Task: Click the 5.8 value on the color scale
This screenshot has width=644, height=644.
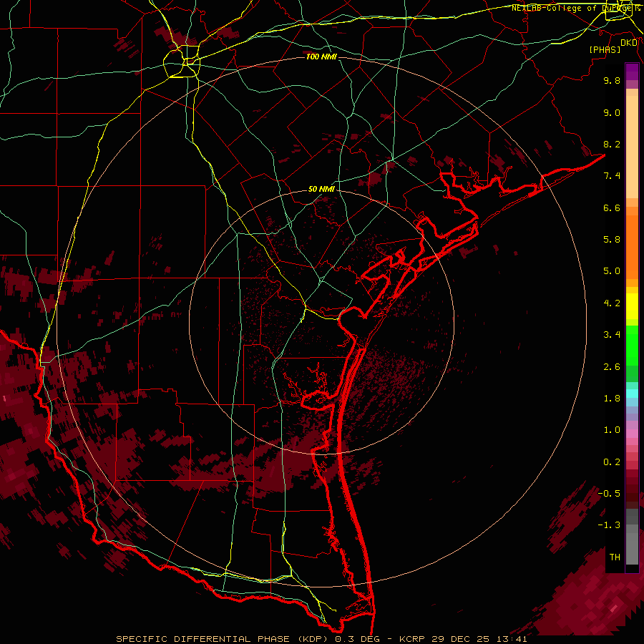Action: pyautogui.click(x=612, y=240)
